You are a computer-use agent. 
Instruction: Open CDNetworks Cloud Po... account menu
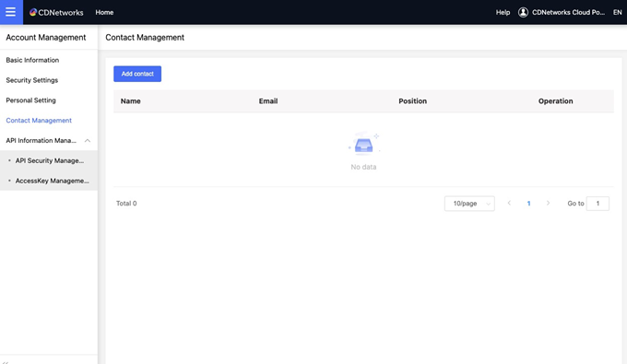coord(568,12)
